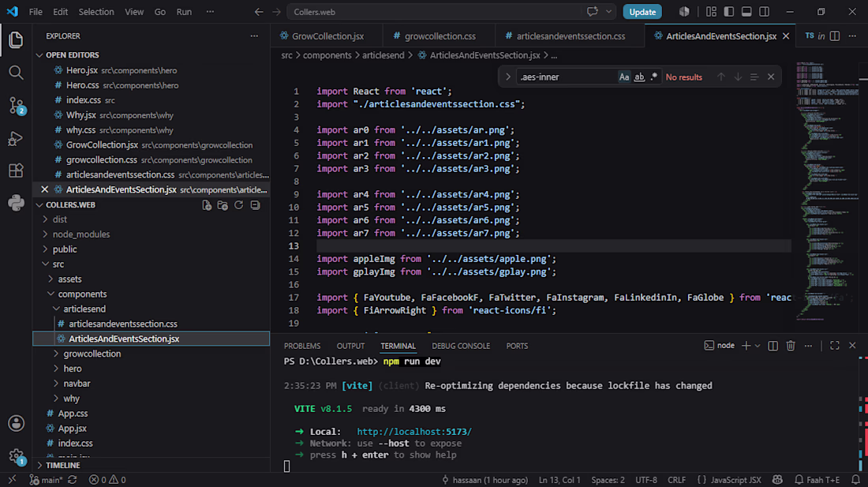868x487 pixels.
Task: Click the CRLF end of line selector
Action: click(x=676, y=480)
